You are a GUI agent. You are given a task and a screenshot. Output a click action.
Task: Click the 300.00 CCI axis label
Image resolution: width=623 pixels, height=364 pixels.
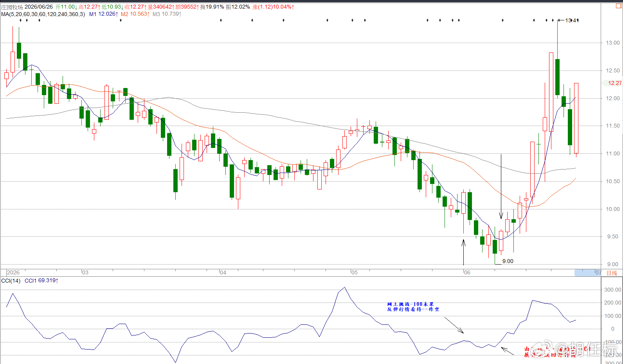click(613, 290)
